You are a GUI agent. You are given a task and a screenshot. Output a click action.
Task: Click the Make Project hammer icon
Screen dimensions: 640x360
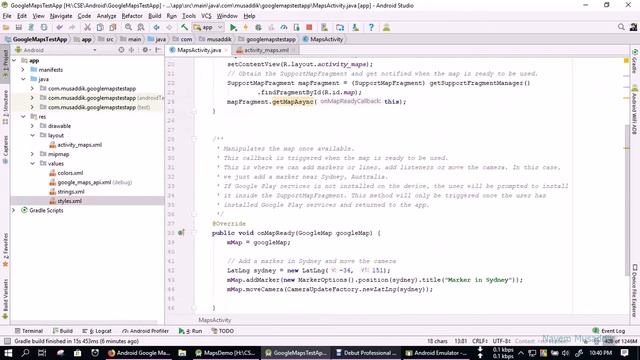184,27
